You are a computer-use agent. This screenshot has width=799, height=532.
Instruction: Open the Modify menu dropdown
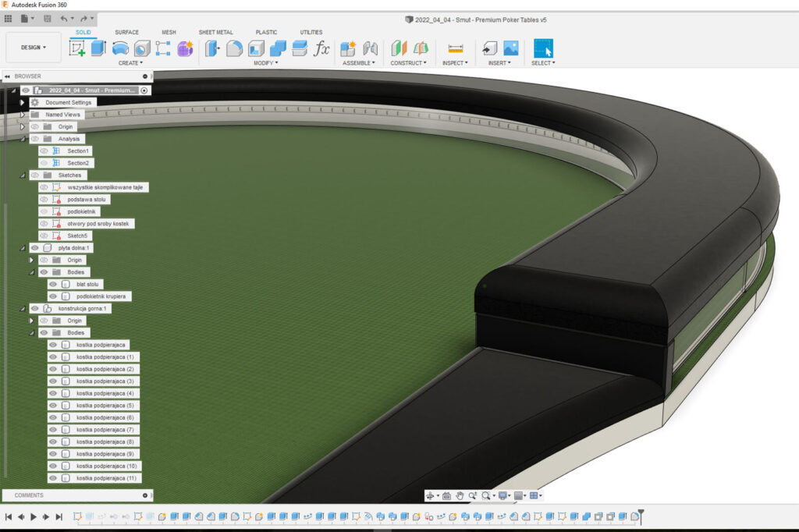265,62
